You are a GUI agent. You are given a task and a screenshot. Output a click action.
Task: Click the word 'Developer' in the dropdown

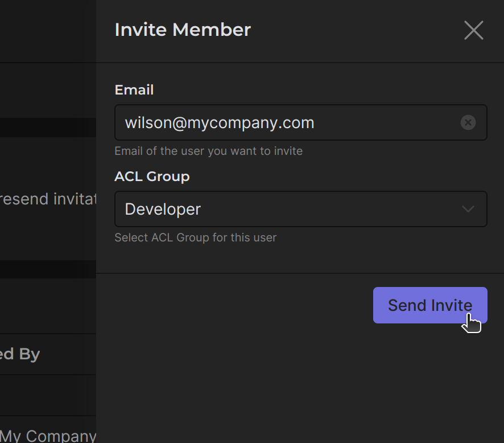point(163,209)
